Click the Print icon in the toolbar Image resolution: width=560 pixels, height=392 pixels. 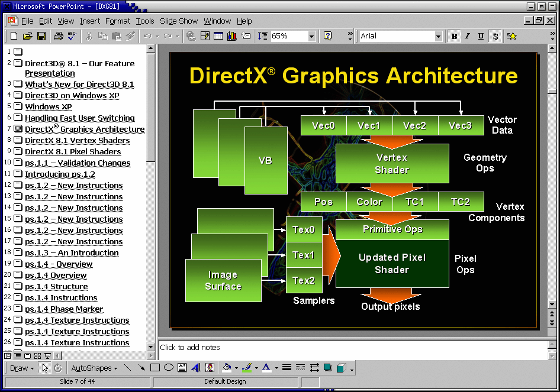58,36
